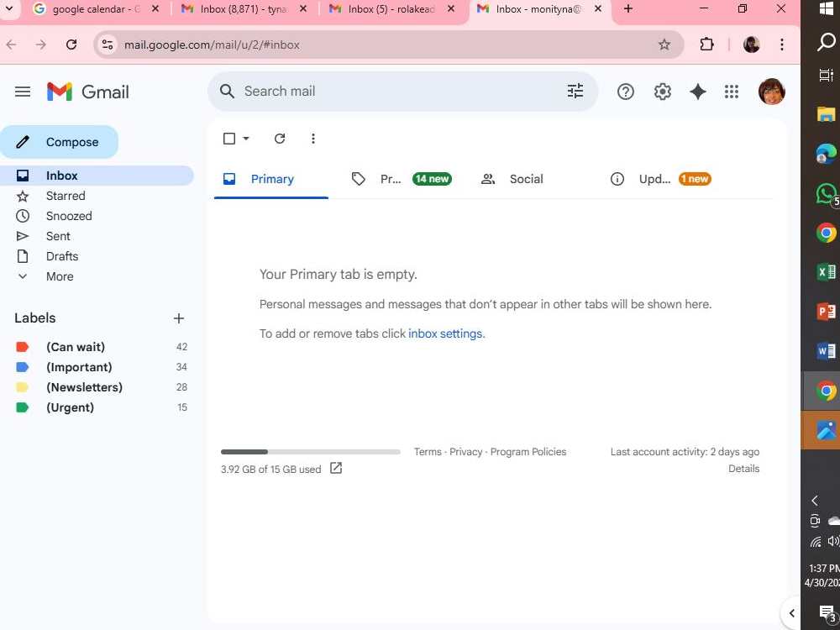Open account activity Details link

[743, 469]
